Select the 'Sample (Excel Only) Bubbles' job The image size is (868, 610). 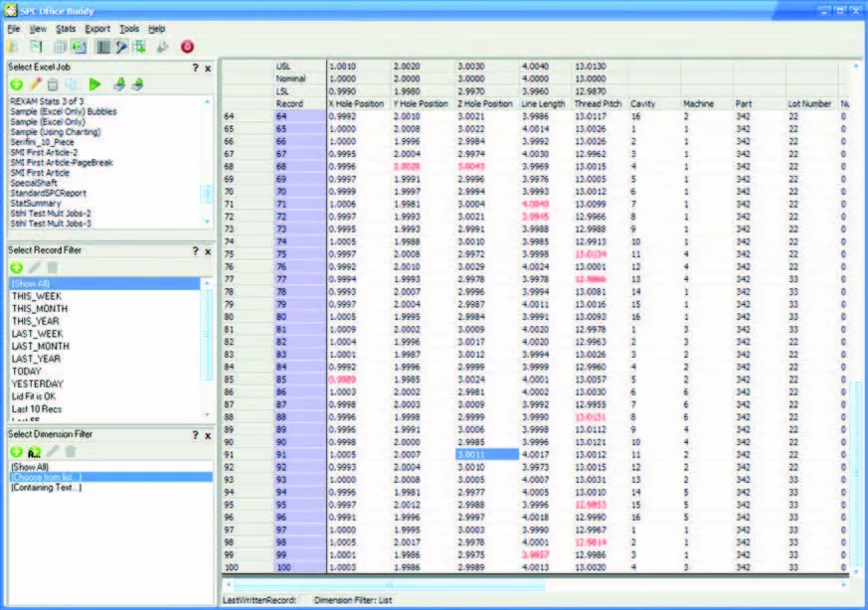point(64,111)
